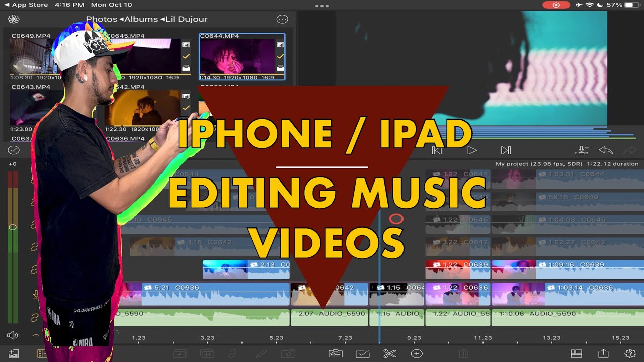This screenshot has height=362, width=644.
Task: Select the Lil Dujour album label
Action: point(186,19)
